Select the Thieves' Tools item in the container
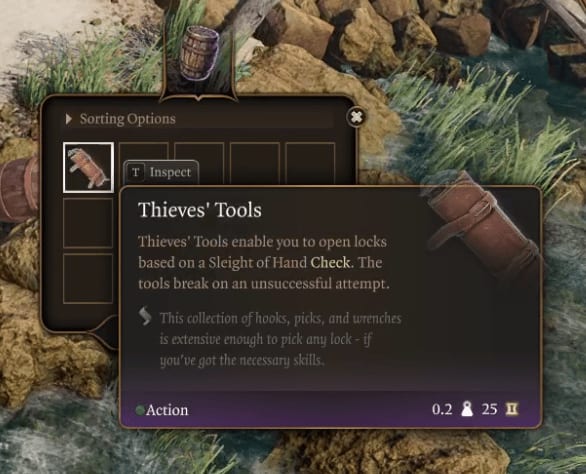 (x=89, y=167)
